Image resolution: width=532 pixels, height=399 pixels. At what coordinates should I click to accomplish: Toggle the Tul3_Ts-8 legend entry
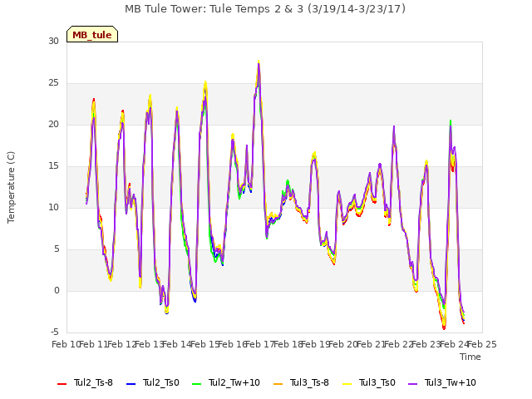point(301,382)
